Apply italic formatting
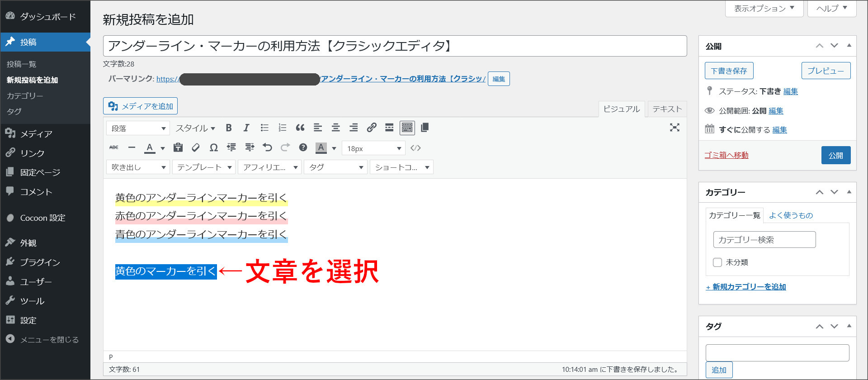This screenshot has width=868, height=380. pos(246,128)
